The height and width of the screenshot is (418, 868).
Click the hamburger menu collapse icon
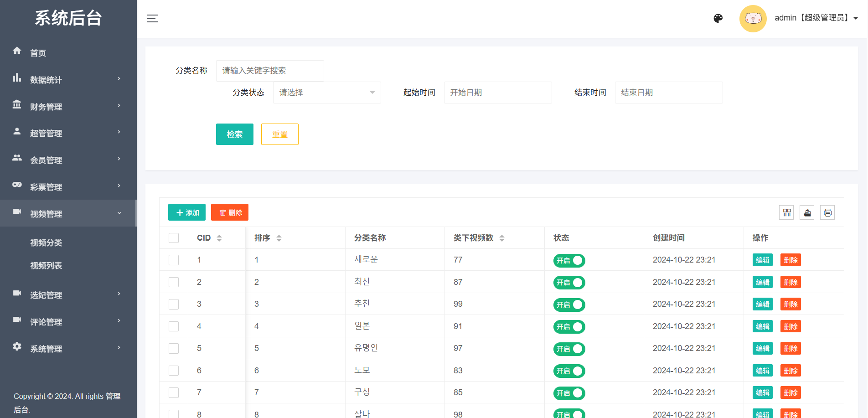tap(152, 19)
